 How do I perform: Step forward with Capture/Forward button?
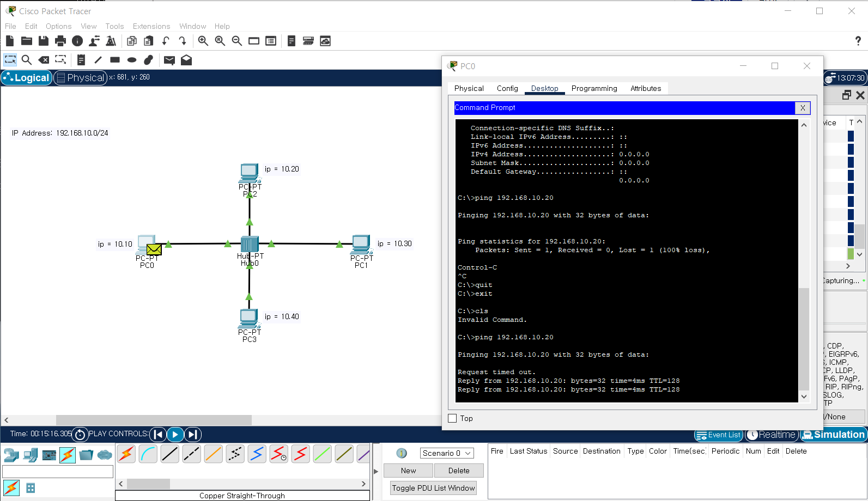point(192,434)
